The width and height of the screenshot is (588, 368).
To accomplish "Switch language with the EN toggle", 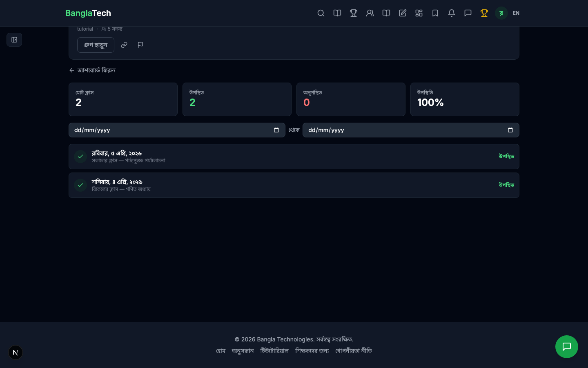I will [516, 13].
